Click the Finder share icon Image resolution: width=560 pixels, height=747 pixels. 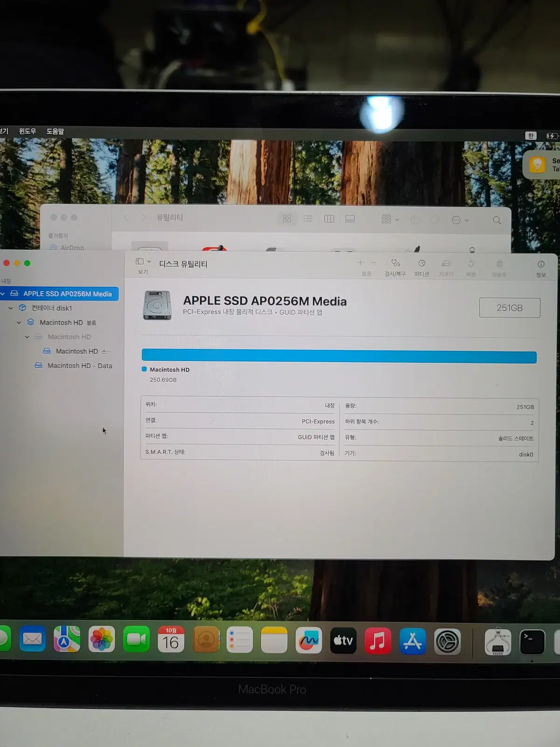[x=414, y=219]
